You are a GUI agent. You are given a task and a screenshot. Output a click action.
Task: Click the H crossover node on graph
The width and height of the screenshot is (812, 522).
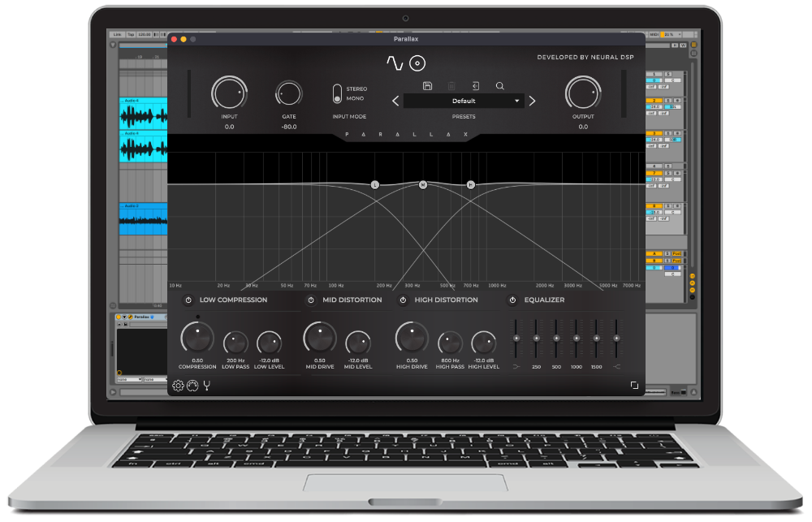pyautogui.click(x=471, y=185)
